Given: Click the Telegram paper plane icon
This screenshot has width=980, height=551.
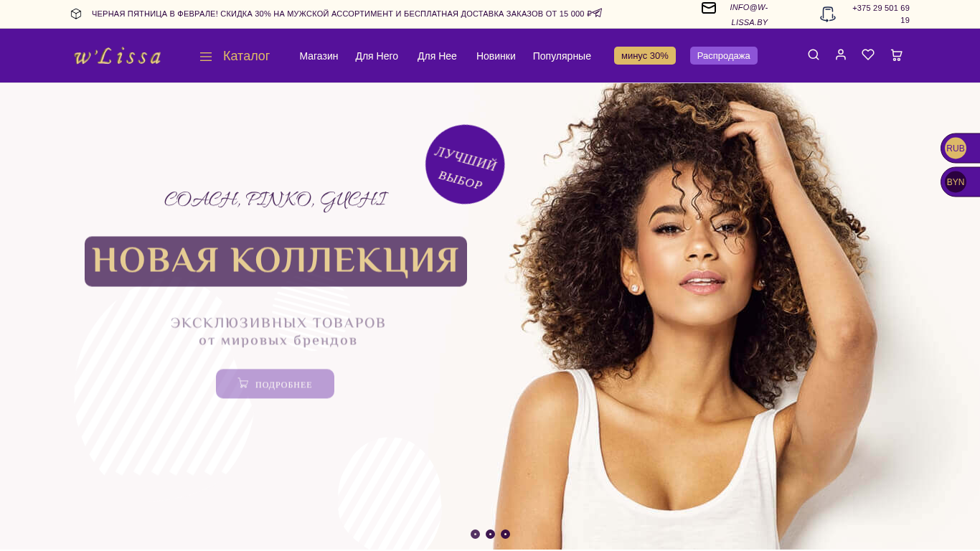Looking at the screenshot, I should click(x=596, y=13).
